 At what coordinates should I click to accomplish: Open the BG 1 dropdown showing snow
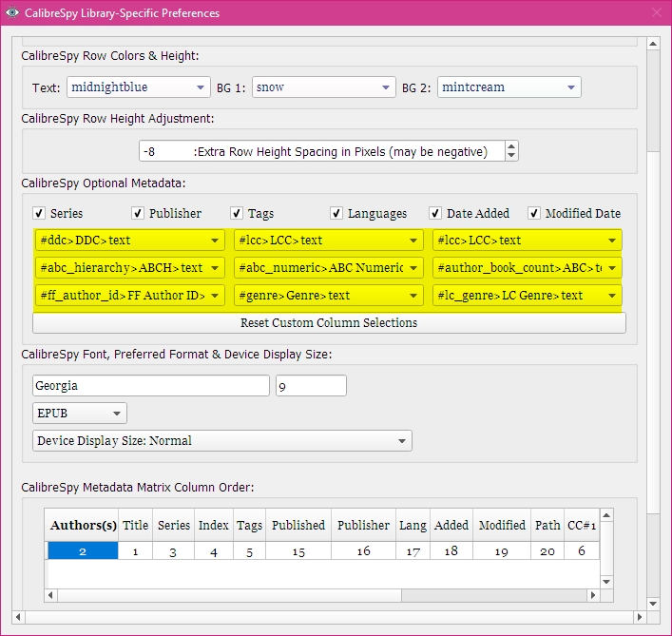(323, 87)
